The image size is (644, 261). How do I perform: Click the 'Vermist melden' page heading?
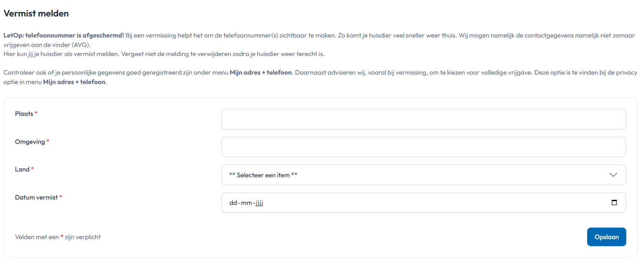(x=36, y=14)
